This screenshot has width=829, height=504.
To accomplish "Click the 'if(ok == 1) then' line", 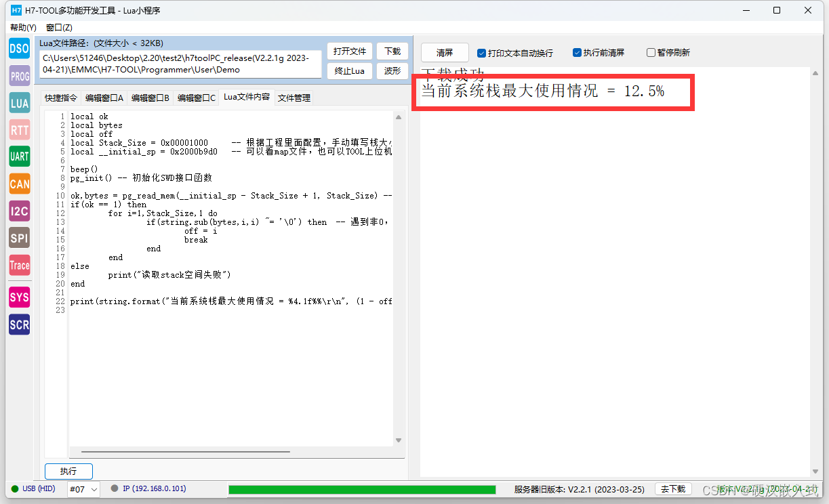I will pos(108,205).
